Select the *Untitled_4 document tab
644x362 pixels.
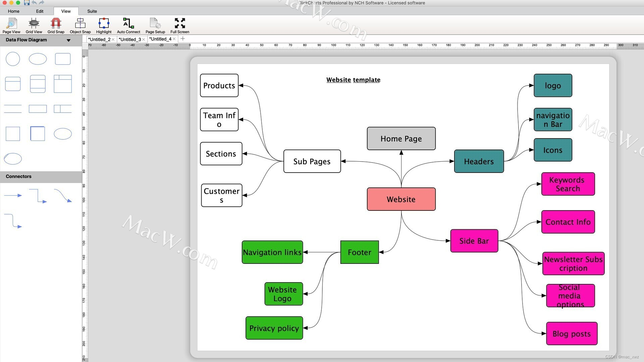pyautogui.click(x=160, y=39)
